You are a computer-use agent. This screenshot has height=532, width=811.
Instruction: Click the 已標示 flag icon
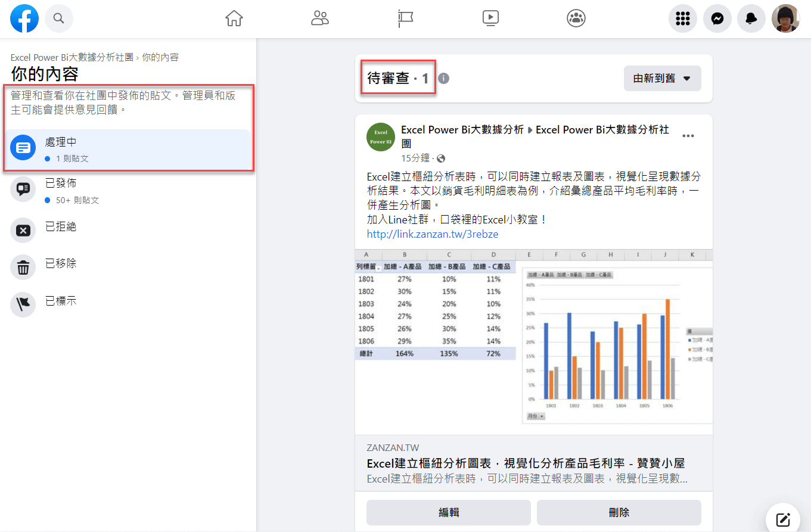23,304
